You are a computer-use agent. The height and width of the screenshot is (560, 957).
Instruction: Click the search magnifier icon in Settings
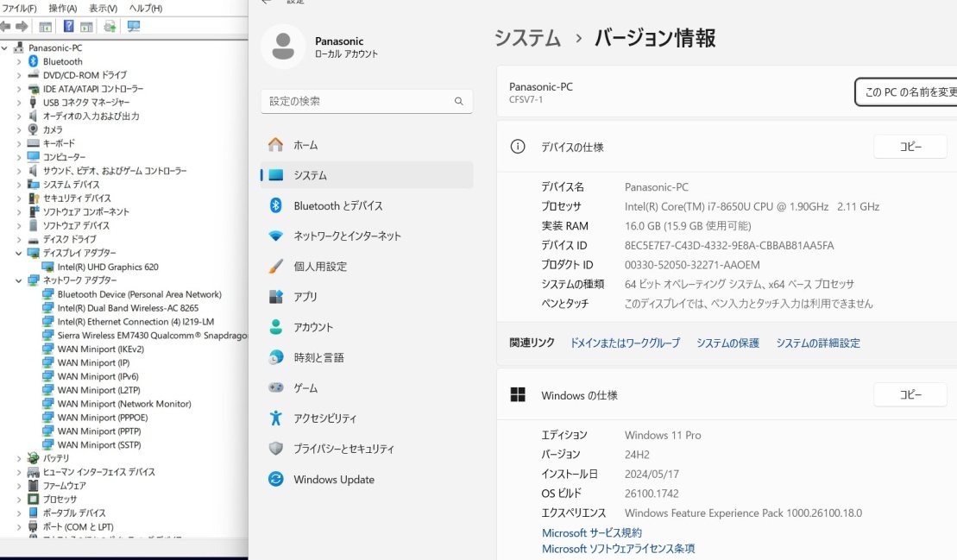click(458, 101)
